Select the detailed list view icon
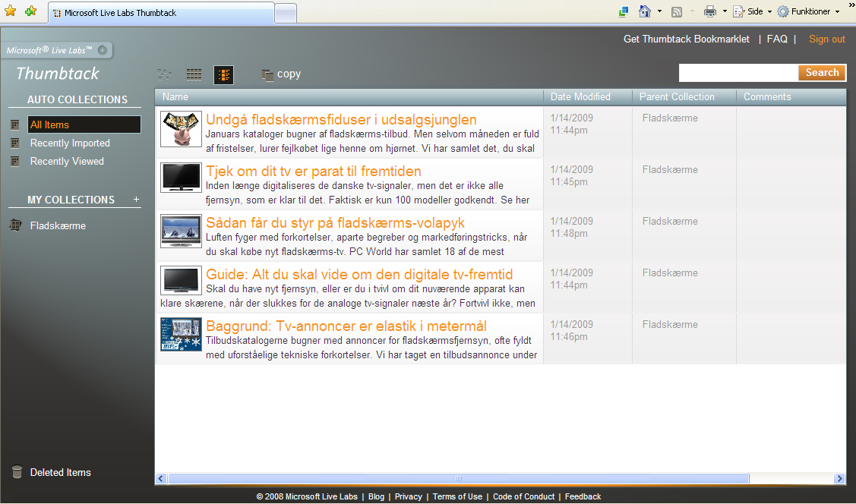The height and width of the screenshot is (504, 856). 224,75
